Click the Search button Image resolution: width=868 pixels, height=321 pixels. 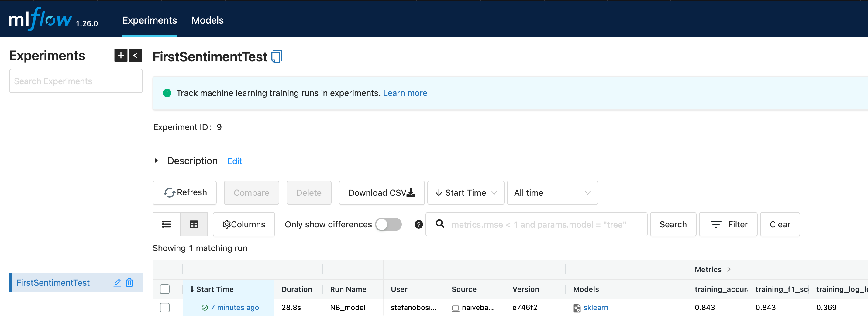[673, 224]
